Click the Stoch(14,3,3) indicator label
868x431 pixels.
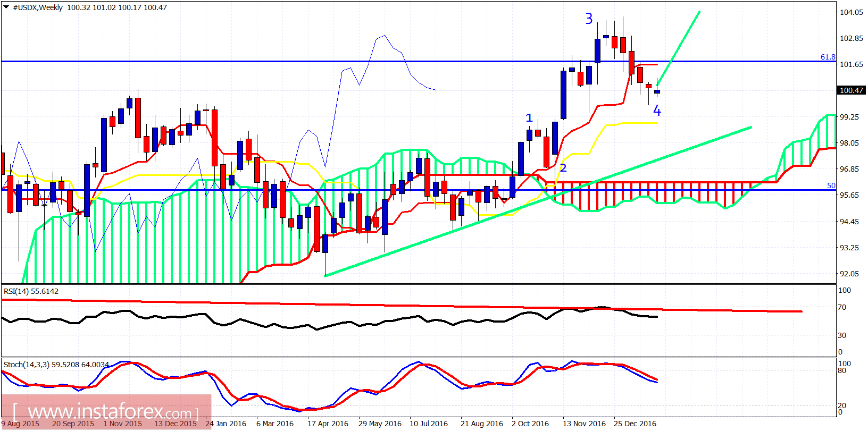pyautogui.click(x=56, y=365)
